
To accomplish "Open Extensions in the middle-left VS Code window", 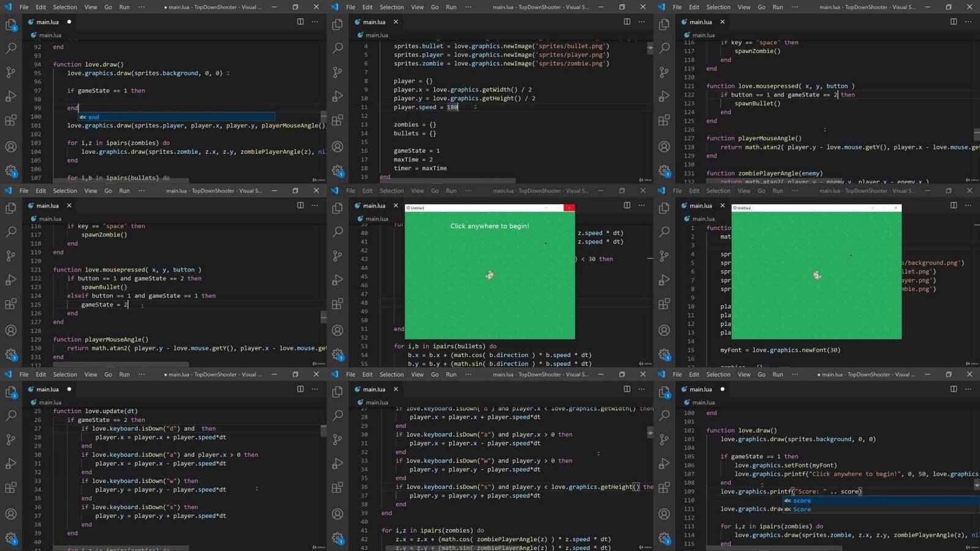I will pyautogui.click(x=11, y=305).
